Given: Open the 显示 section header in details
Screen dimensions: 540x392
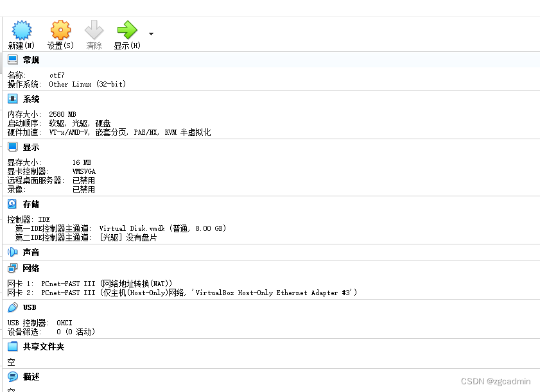Looking at the screenshot, I should pos(31,148).
